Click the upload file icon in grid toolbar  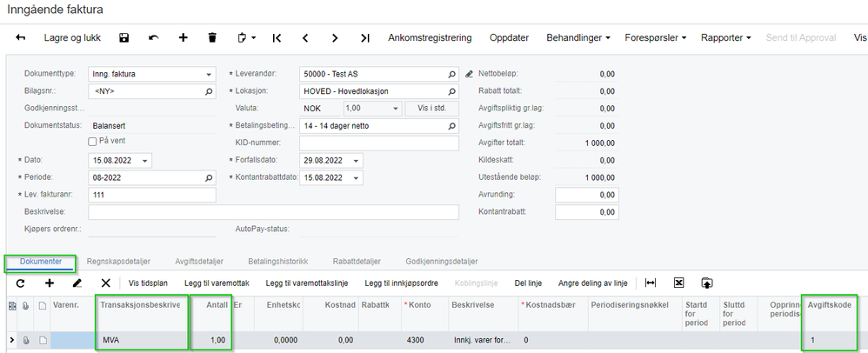706,283
